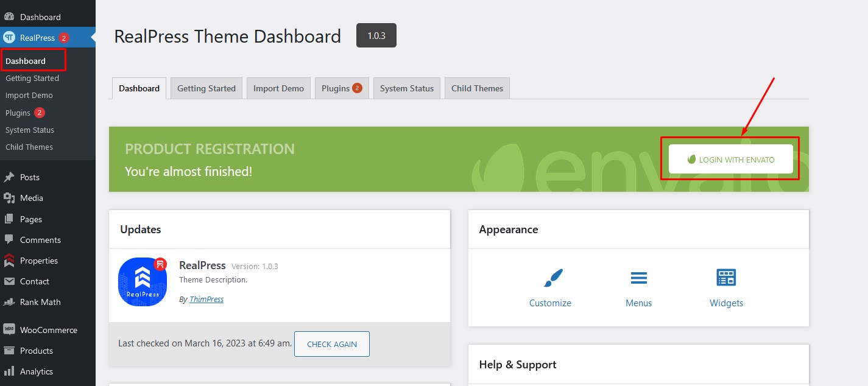Open the top Dashboard menu item
The width and height of the screenshot is (868, 386).
(40, 17)
